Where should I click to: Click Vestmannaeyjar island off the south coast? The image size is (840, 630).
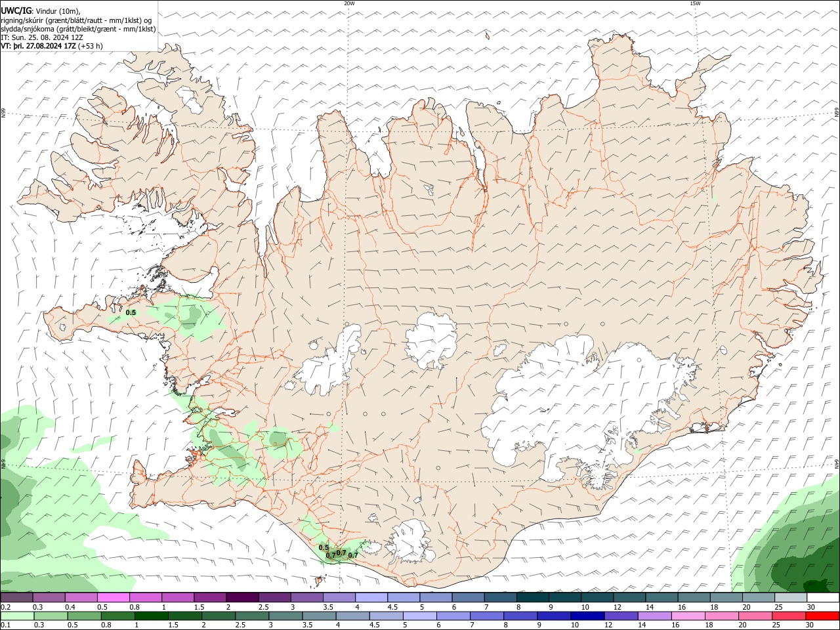pos(320,581)
